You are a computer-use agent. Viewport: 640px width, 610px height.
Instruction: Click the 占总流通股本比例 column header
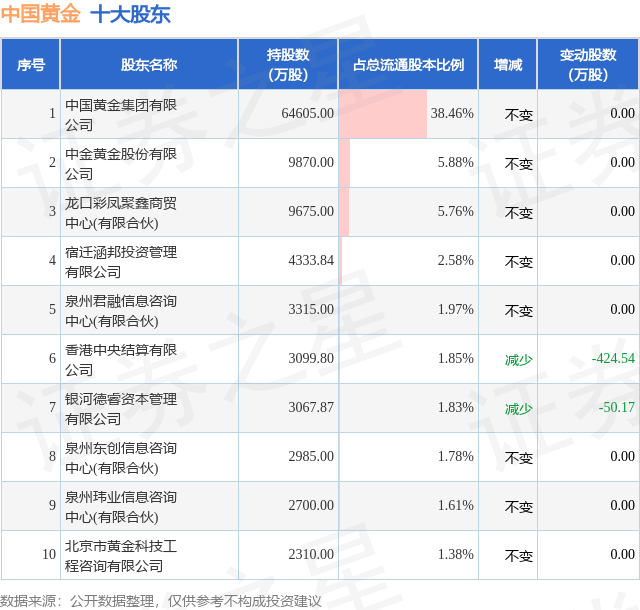(x=408, y=65)
